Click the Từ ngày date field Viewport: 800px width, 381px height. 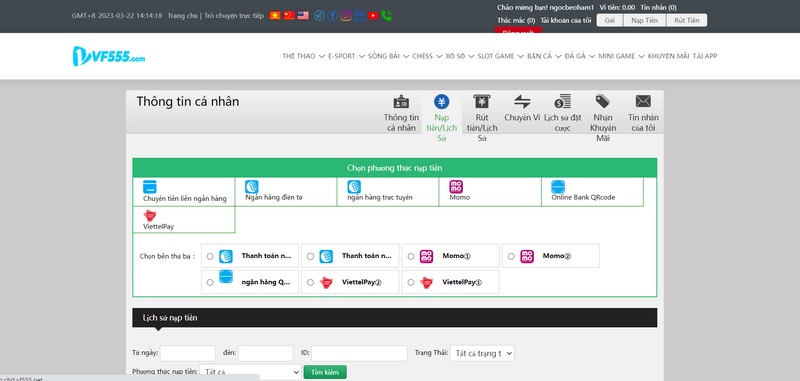[x=188, y=353]
